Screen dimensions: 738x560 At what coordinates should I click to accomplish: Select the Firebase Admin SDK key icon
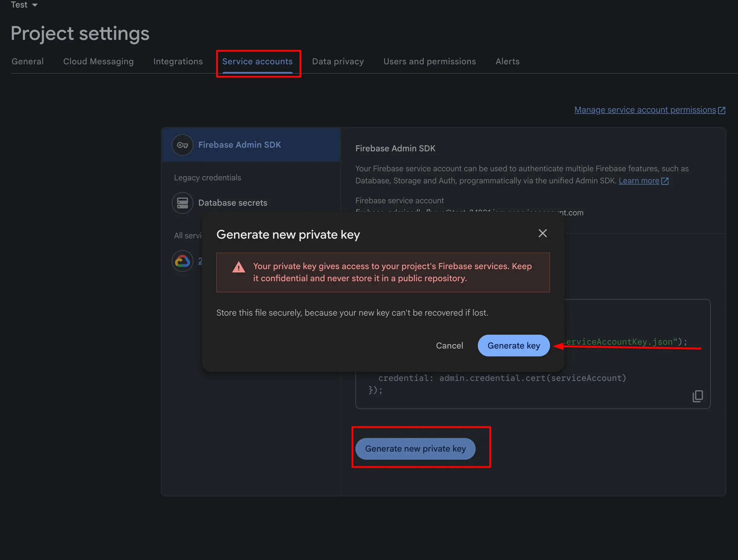(x=183, y=145)
